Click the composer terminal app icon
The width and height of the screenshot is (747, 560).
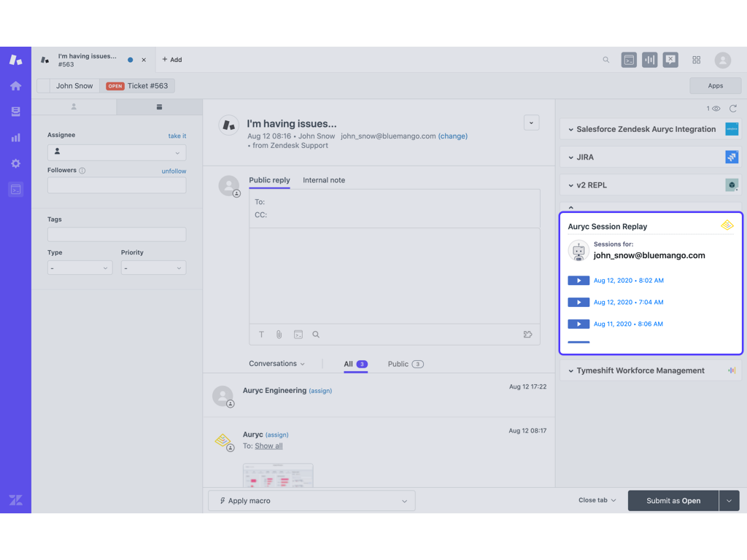point(298,334)
